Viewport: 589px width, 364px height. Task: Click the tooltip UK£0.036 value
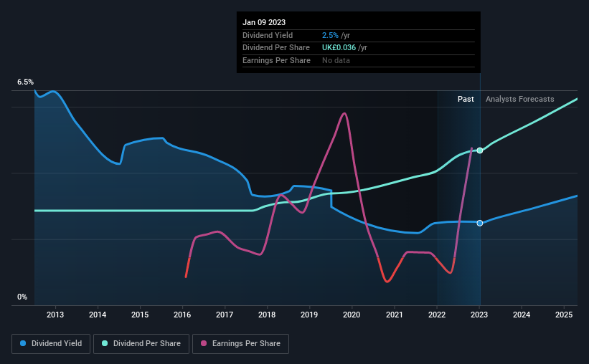(339, 48)
